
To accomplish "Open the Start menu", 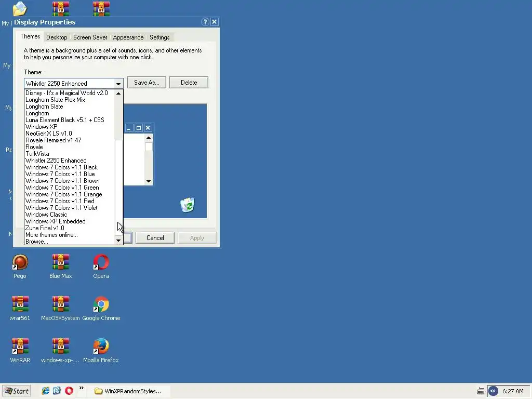I will (16, 391).
